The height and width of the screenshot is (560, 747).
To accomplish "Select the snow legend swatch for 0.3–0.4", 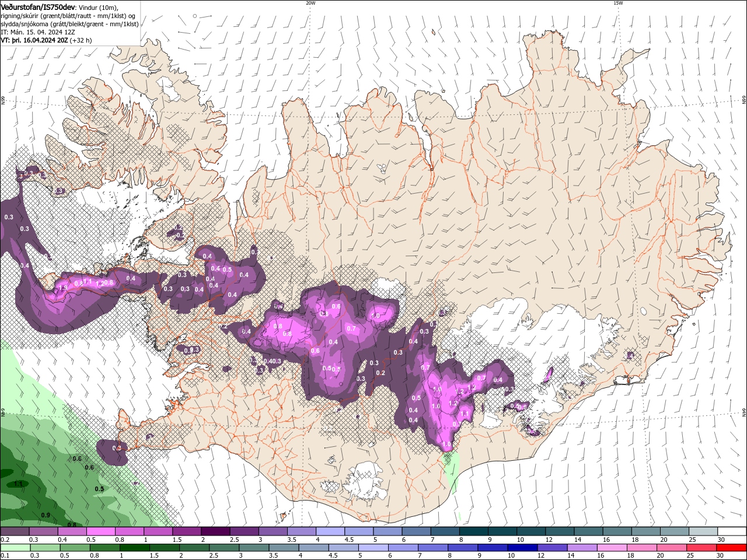I will [x=43, y=531].
